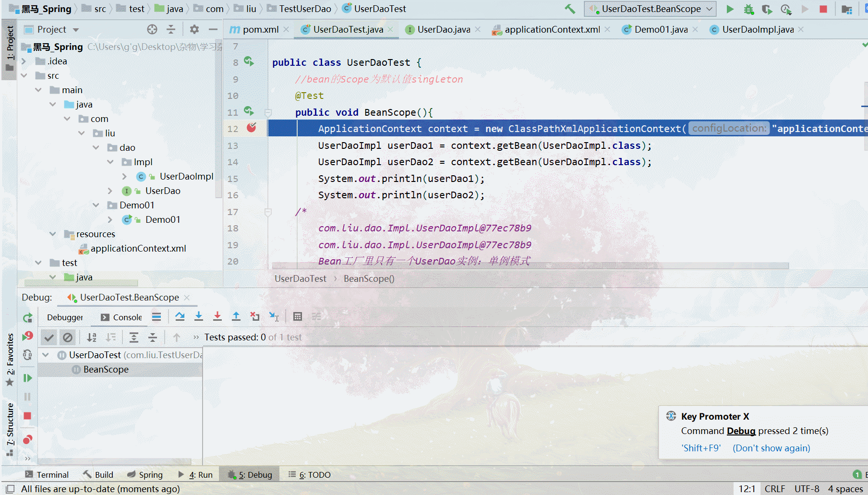Toggle alphabetical sort of tests
This screenshot has height=495, width=868.
tap(92, 338)
